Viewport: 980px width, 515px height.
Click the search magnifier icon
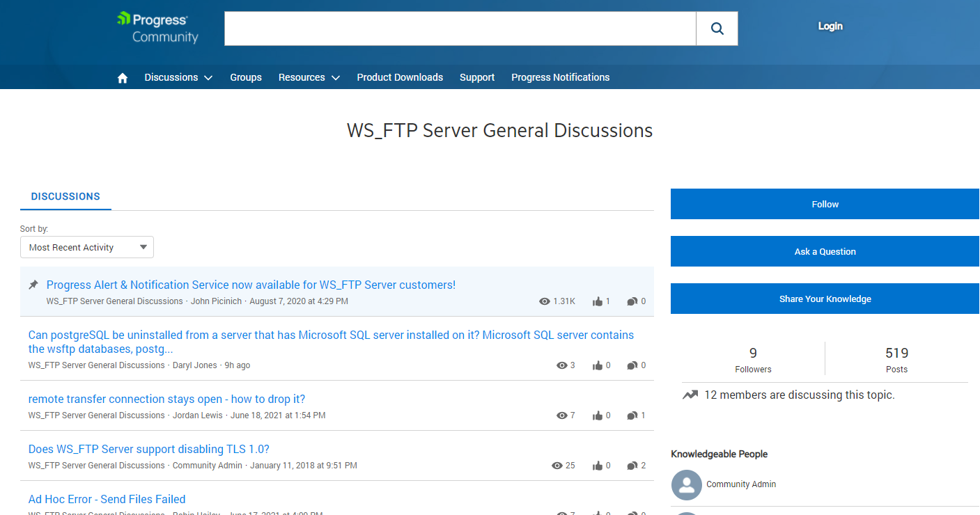(x=717, y=28)
